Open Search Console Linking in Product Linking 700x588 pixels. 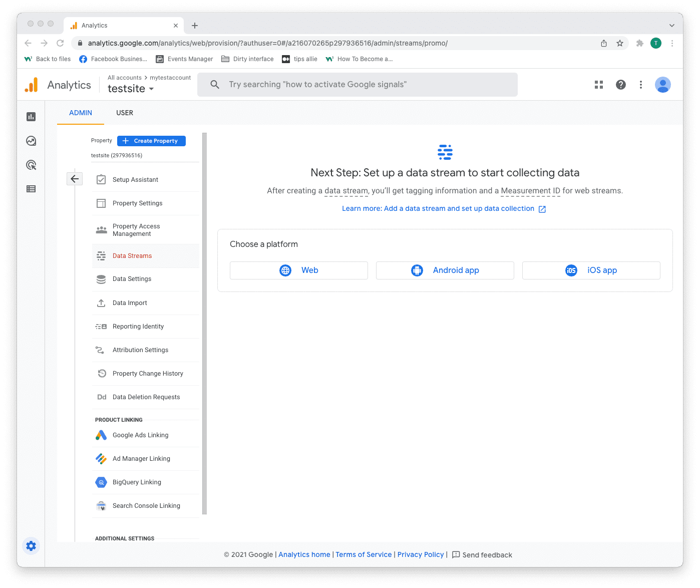pos(146,505)
